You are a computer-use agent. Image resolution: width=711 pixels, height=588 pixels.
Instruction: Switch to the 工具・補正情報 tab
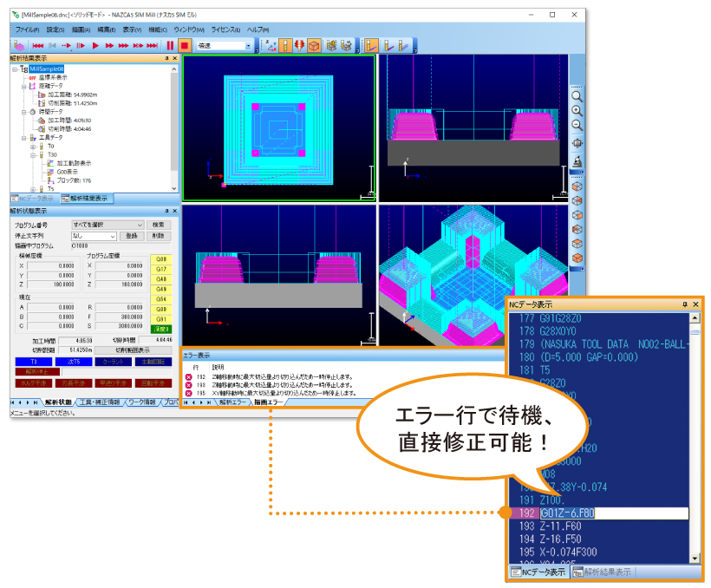pos(100,402)
